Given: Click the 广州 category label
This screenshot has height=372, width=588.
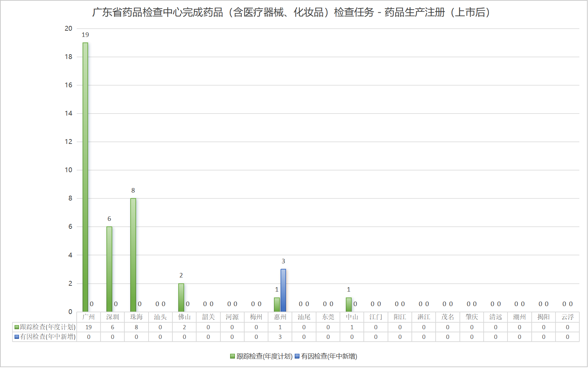Looking at the screenshot, I should point(88,317).
